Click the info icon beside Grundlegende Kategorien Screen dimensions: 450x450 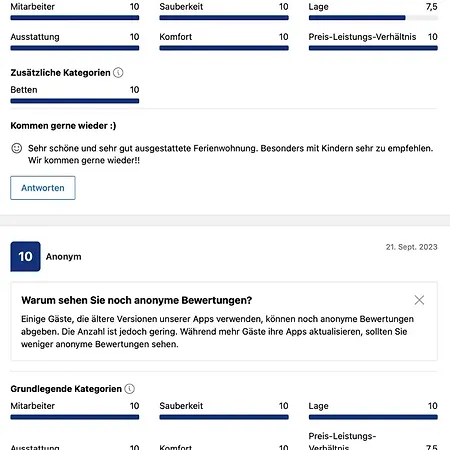tap(129, 389)
